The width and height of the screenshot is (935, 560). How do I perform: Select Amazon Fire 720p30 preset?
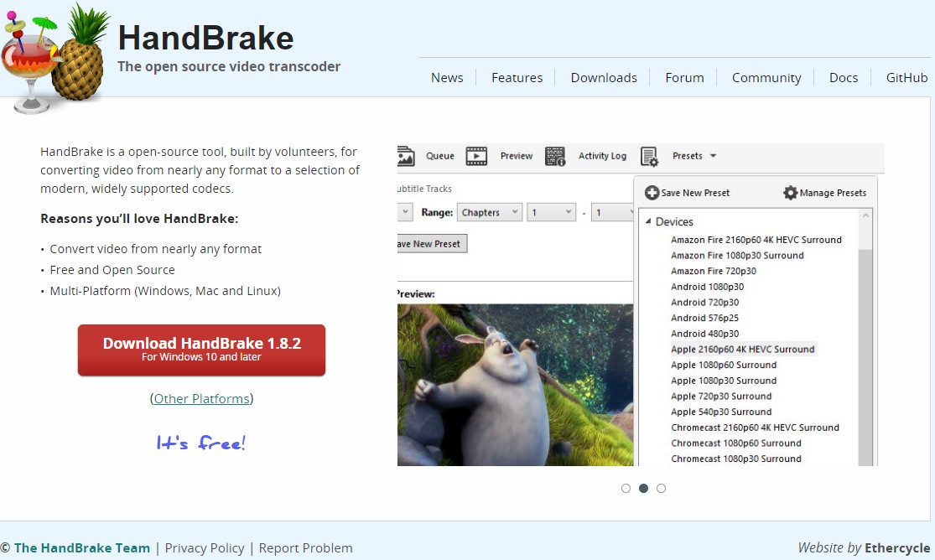pyautogui.click(x=713, y=271)
